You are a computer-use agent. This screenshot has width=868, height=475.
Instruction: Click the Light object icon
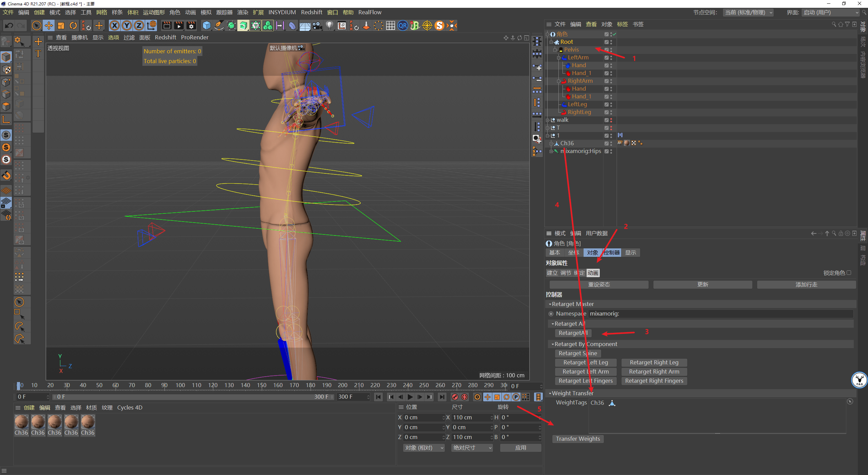(x=329, y=25)
